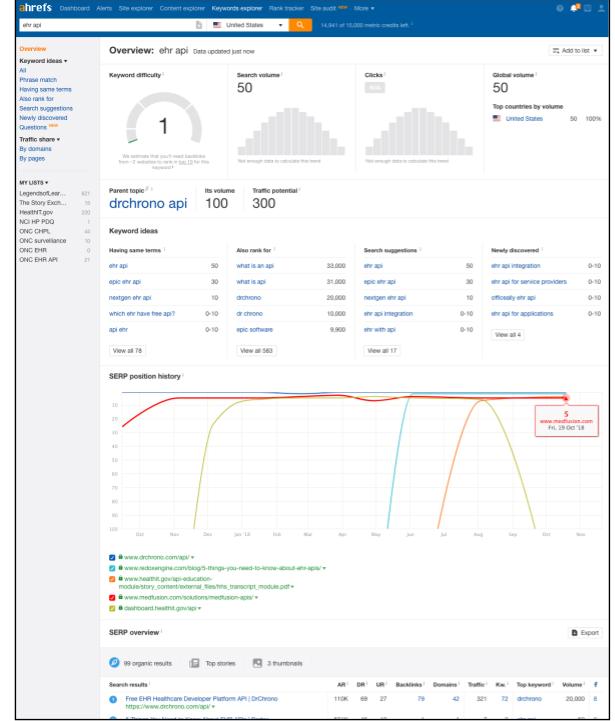Open the More menu dropdown
The width and height of the screenshot is (615, 721).
(x=364, y=8)
